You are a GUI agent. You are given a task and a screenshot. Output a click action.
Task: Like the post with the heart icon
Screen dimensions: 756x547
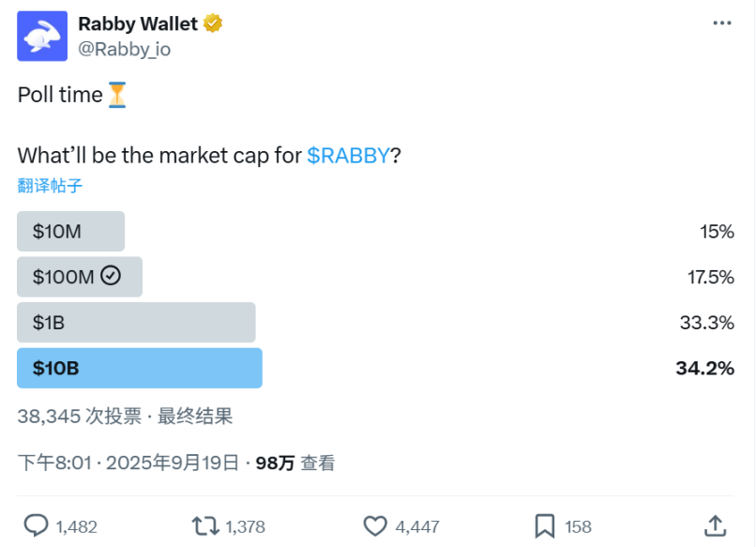[x=375, y=526]
